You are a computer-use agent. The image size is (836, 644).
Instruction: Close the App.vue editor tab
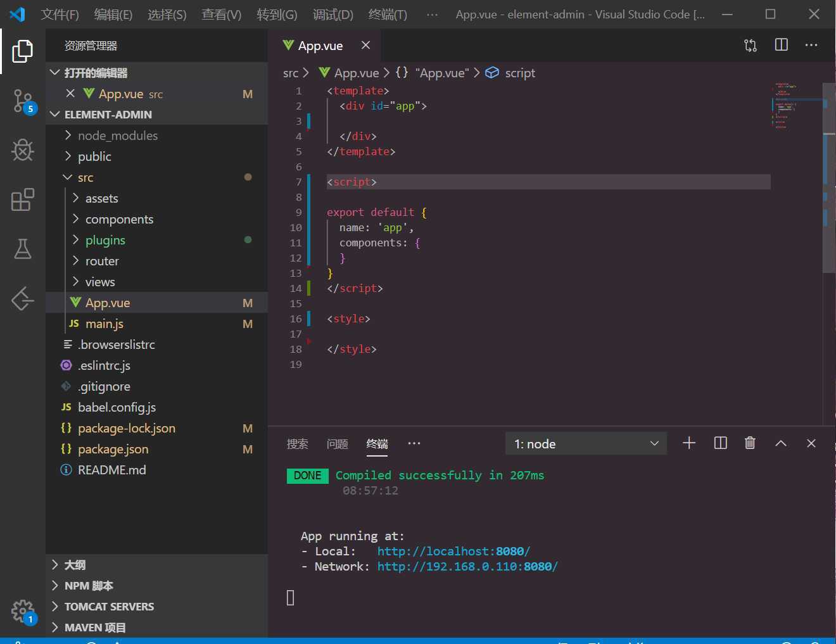(365, 45)
